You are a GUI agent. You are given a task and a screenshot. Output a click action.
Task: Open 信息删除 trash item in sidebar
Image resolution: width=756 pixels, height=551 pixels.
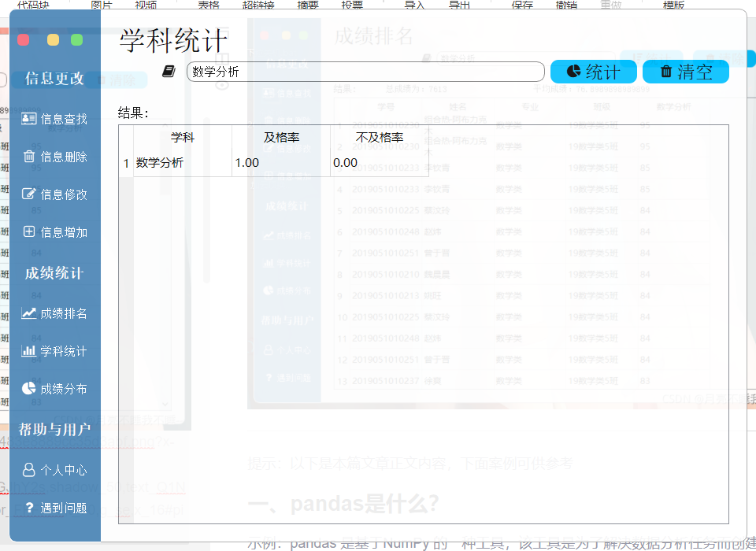54,157
